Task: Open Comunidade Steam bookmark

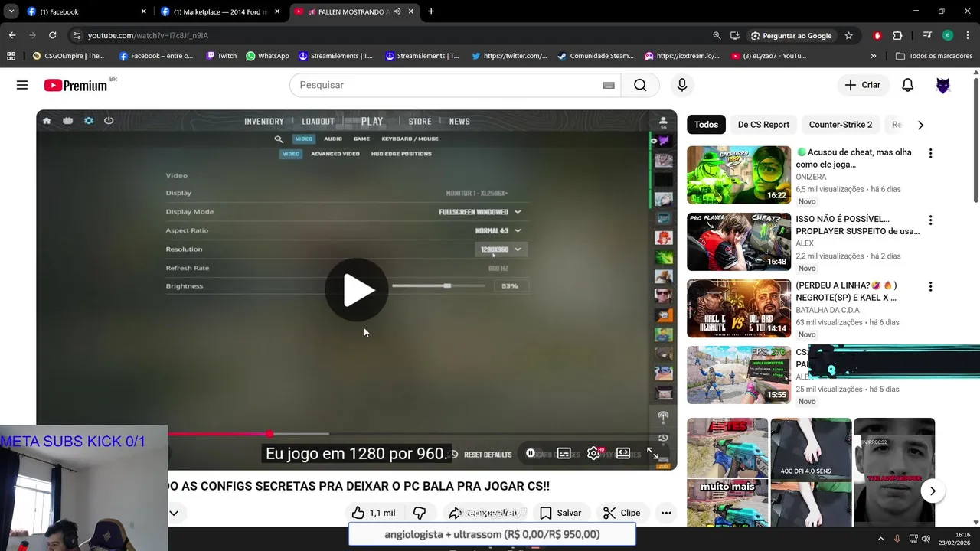Action: click(596, 56)
